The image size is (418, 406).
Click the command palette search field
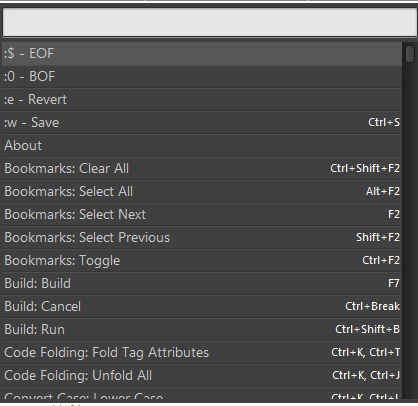[x=210, y=22]
